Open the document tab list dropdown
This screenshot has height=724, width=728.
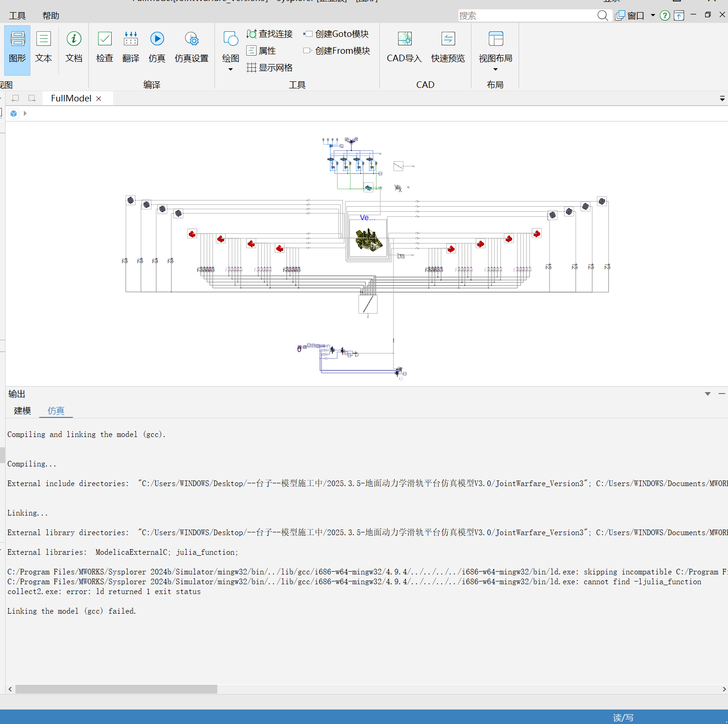(722, 99)
